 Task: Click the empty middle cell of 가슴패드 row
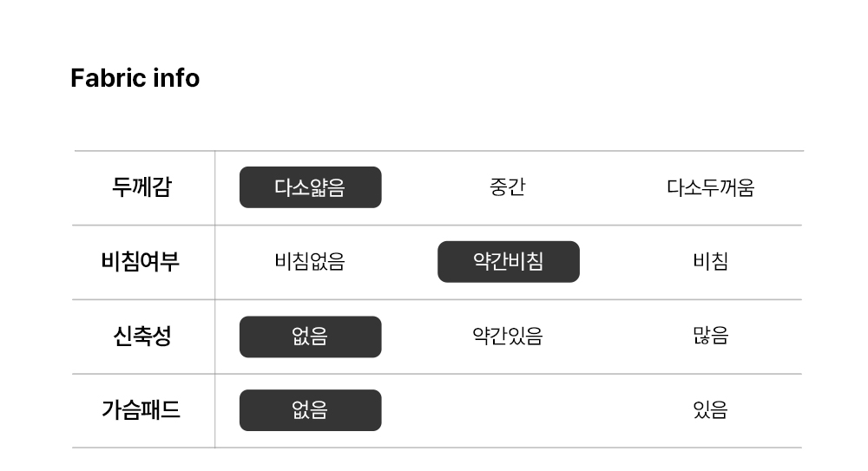coord(508,410)
